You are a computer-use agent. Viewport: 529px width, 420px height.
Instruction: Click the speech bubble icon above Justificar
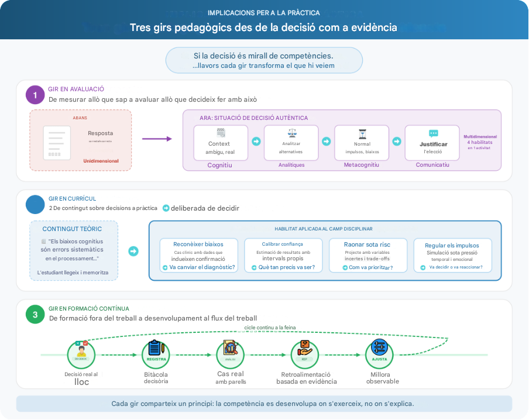tap(433, 133)
